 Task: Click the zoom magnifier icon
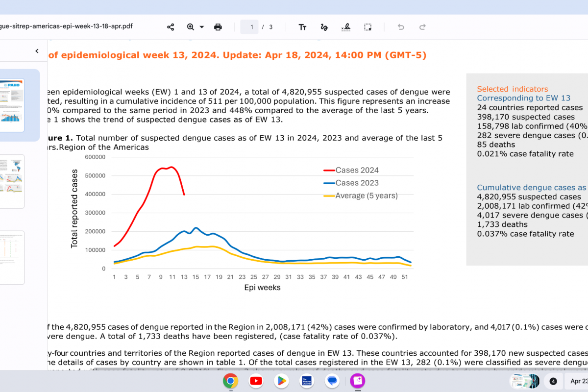point(191,27)
